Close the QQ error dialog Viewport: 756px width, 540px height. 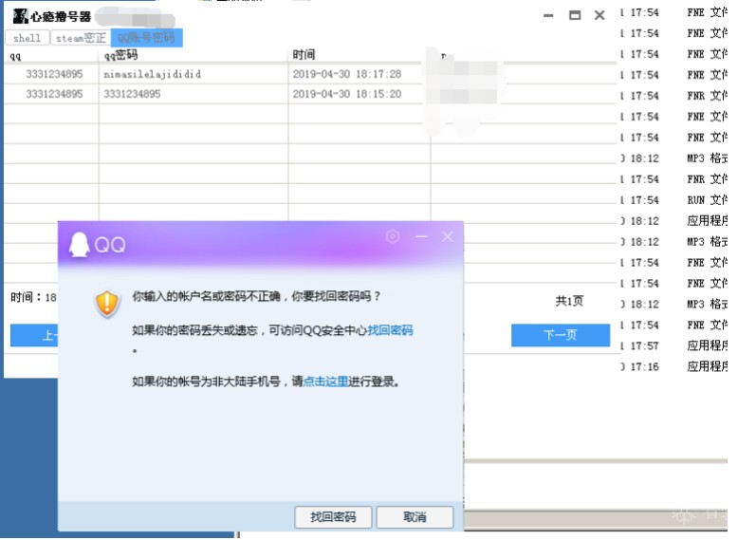click(448, 236)
